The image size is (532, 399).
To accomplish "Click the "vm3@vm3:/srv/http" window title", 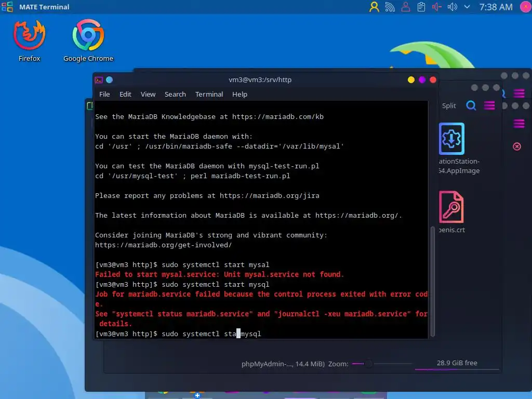I will pyautogui.click(x=260, y=79).
